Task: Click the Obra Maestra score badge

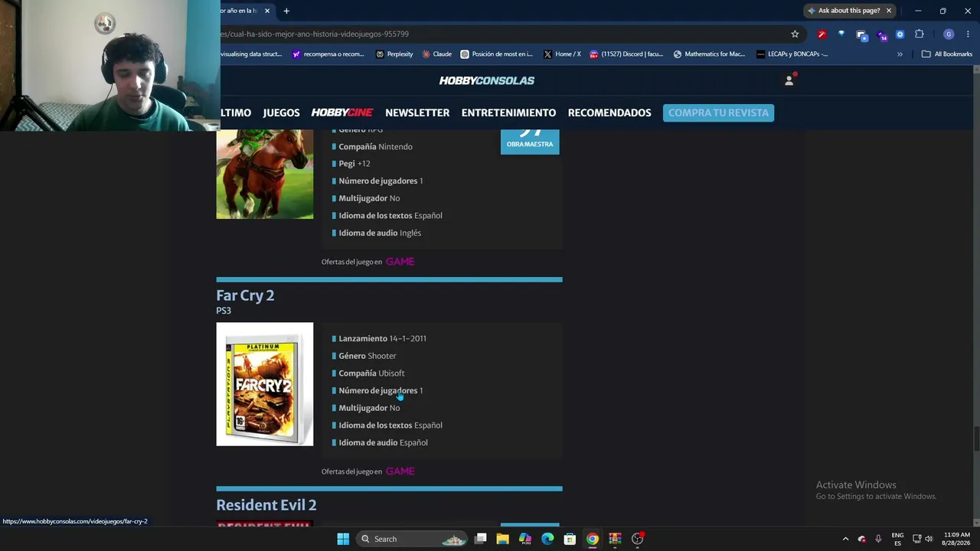Action: click(x=530, y=142)
